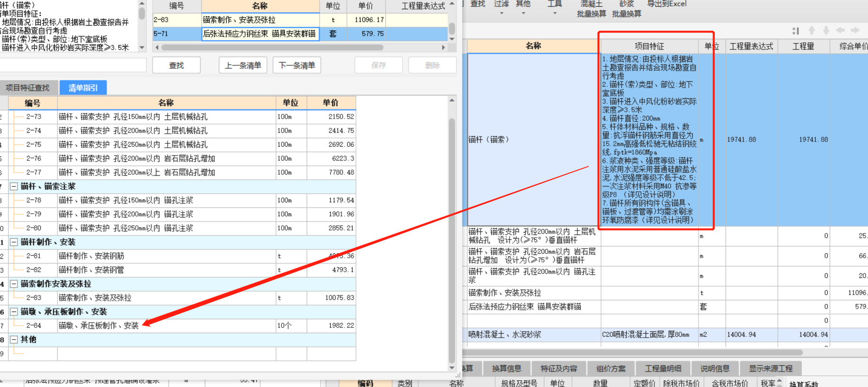Image resolution: width=868 pixels, height=387 pixels.
Task: Select row 2-81 锚杆制作、安装钢筋
Action: [x=178, y=256]
